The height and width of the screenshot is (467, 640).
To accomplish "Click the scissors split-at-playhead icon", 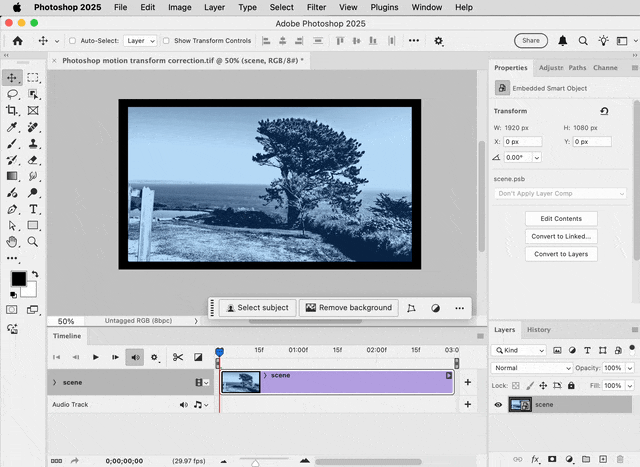I will (177, 357).
